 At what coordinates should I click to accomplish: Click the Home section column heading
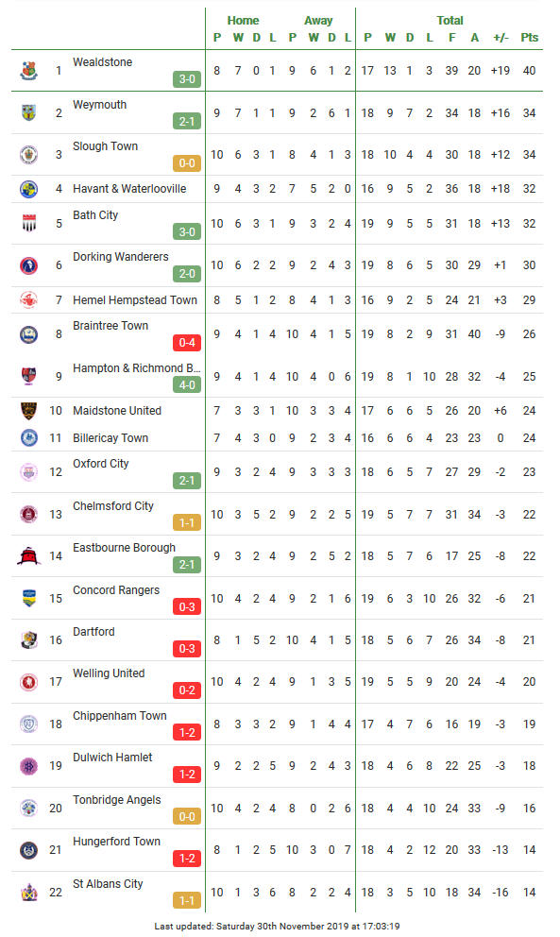(244, 21)
